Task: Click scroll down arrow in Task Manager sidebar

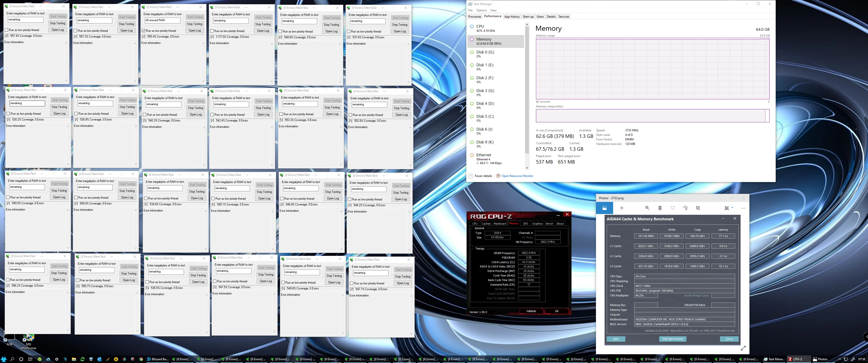Action: [x=527, y=168]
